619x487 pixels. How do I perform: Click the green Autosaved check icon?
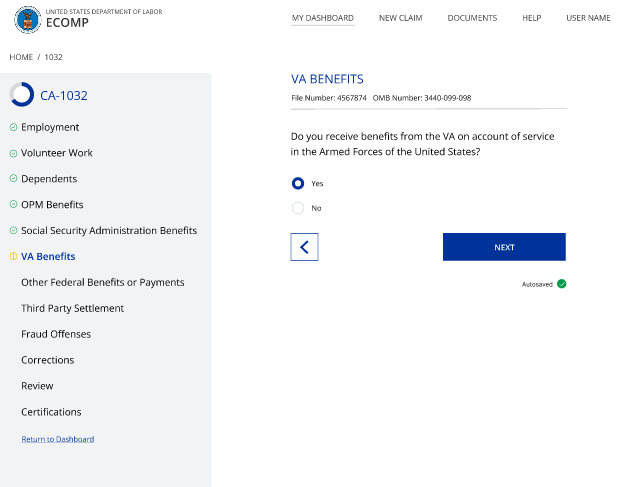(x=562, y=284)
